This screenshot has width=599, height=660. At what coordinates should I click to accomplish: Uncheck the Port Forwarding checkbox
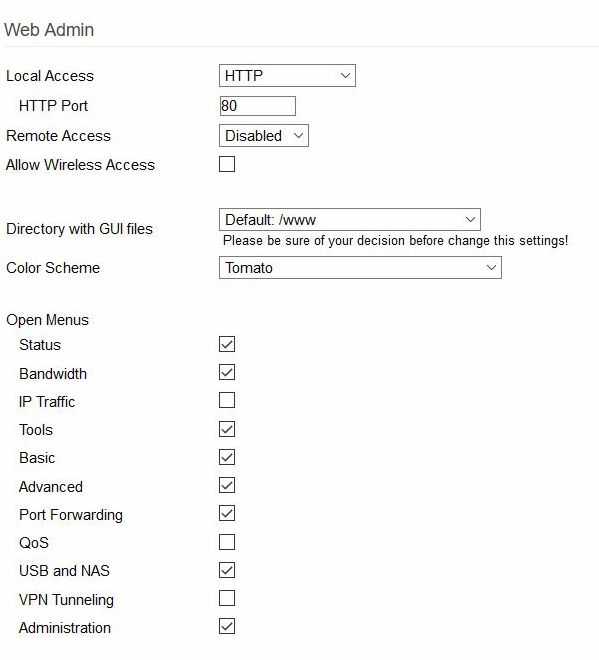pos(227,514)
